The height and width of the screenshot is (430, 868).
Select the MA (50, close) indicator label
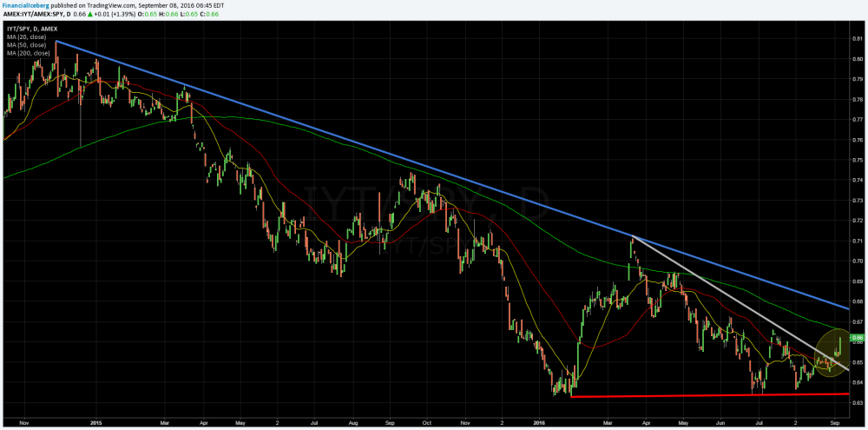coord(27,44)
